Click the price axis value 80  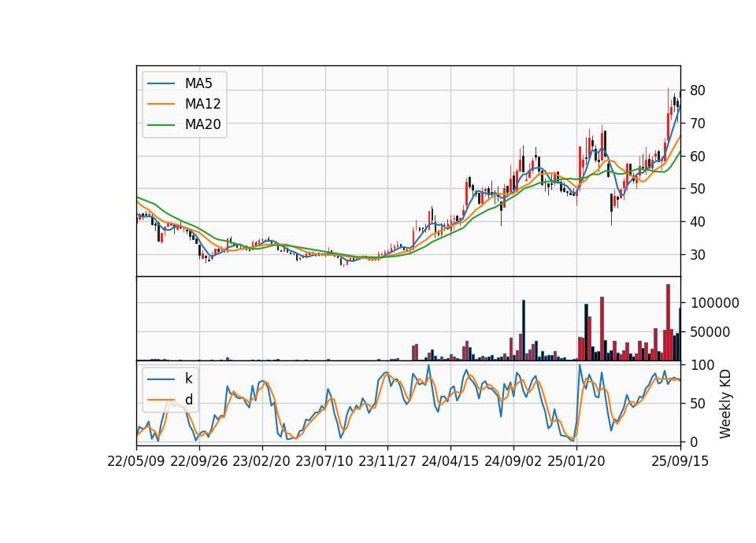tap(698, 90)
